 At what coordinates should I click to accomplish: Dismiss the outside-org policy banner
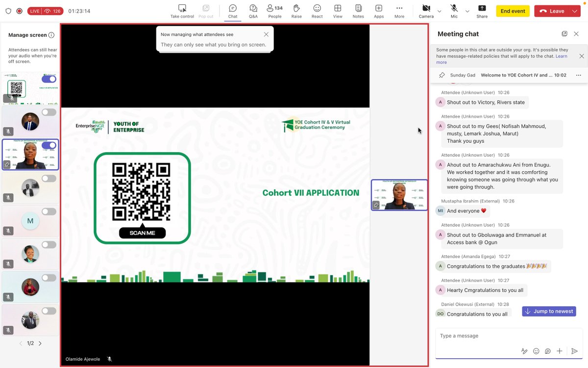(582, 56)
